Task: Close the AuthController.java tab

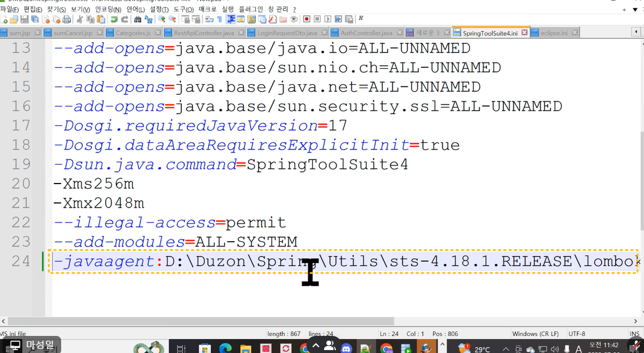Action: (x=399, y=32)
